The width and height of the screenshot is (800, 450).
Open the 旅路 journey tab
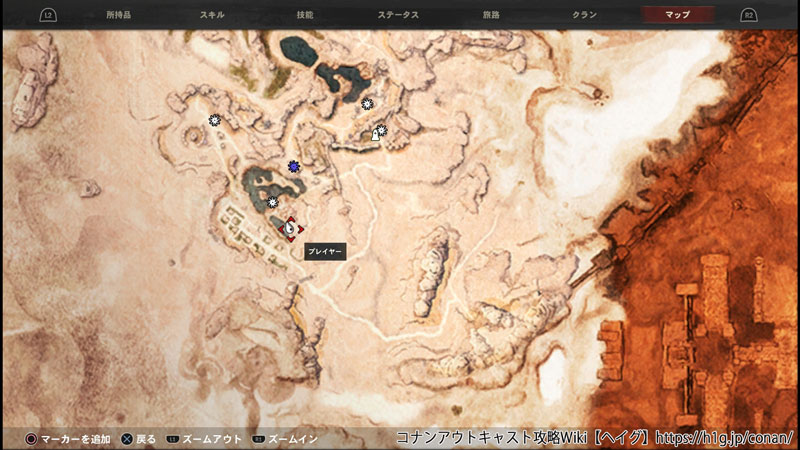click(492, 15)
